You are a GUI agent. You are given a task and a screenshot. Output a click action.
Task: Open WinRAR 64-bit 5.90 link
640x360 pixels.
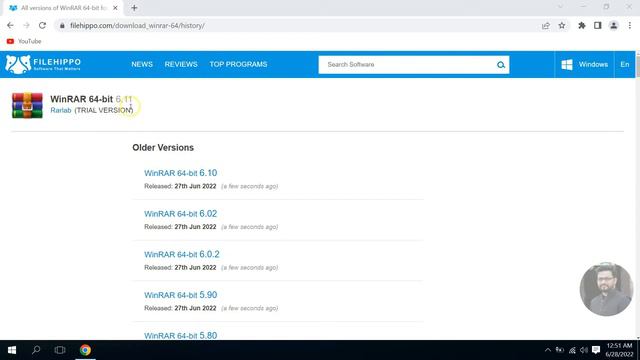180,295
